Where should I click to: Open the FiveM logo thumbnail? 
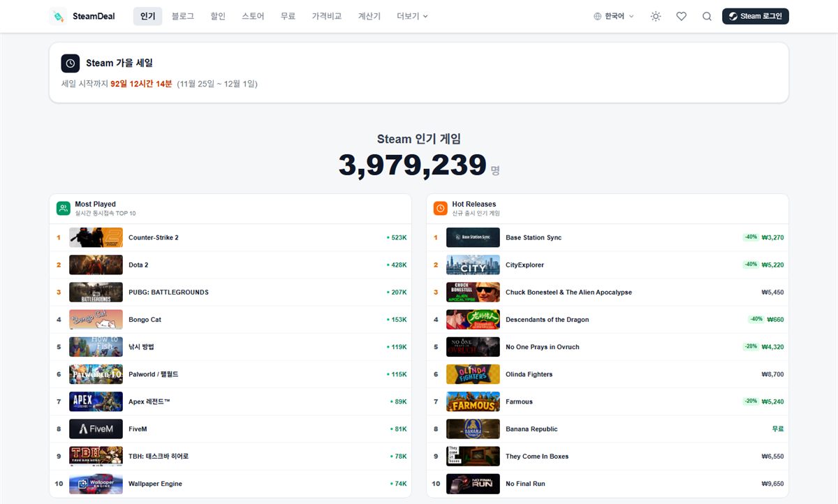tap(96, 429)
